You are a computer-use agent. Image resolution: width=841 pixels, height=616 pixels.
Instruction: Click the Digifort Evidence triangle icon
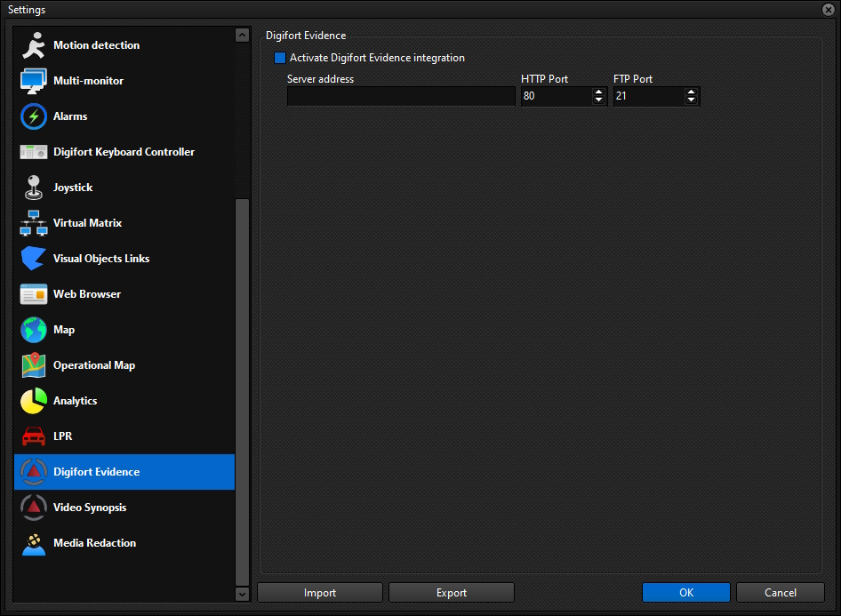click(x=34, y=472)
